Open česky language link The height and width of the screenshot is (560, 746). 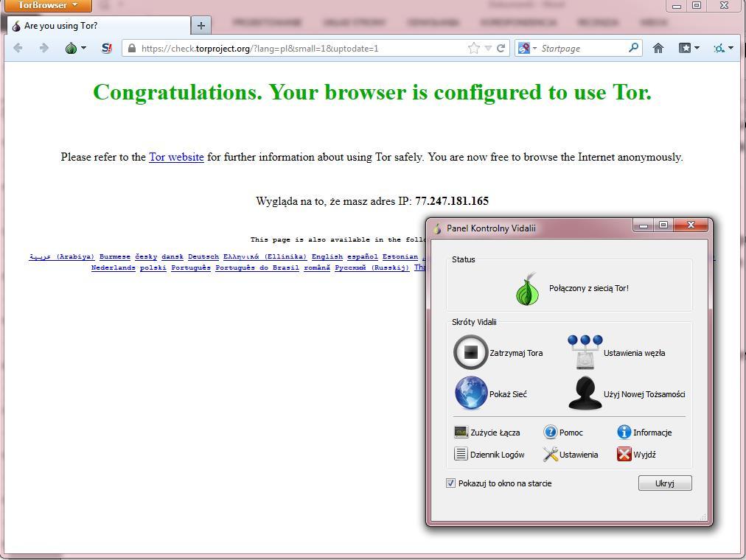[x=146, y=256]
